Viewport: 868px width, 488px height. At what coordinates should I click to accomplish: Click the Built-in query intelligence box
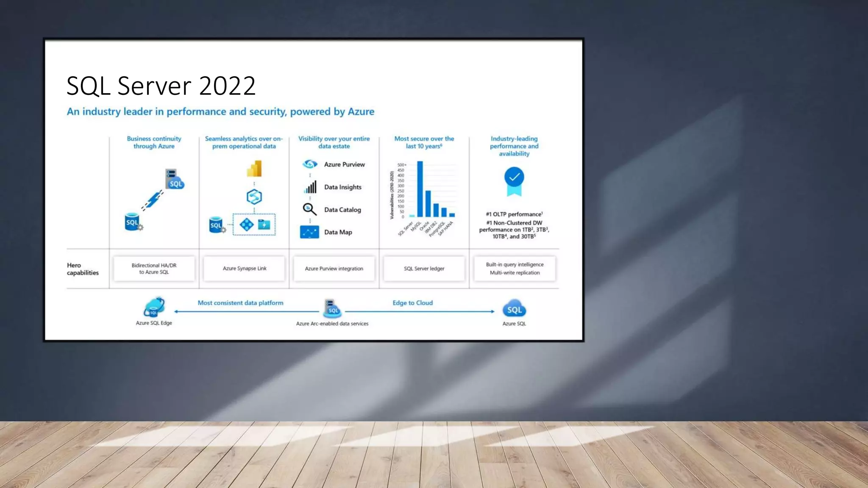click(x=515, y=269)
